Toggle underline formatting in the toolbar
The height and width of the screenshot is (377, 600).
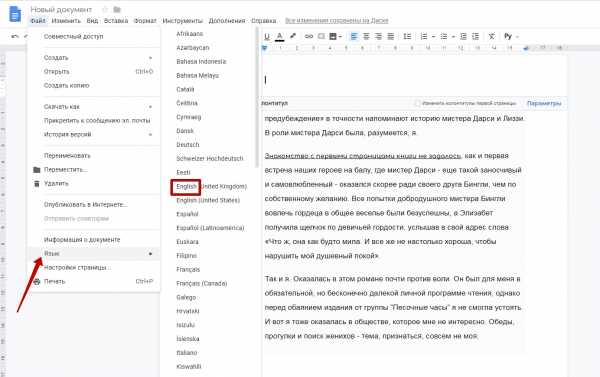point(267,36)
